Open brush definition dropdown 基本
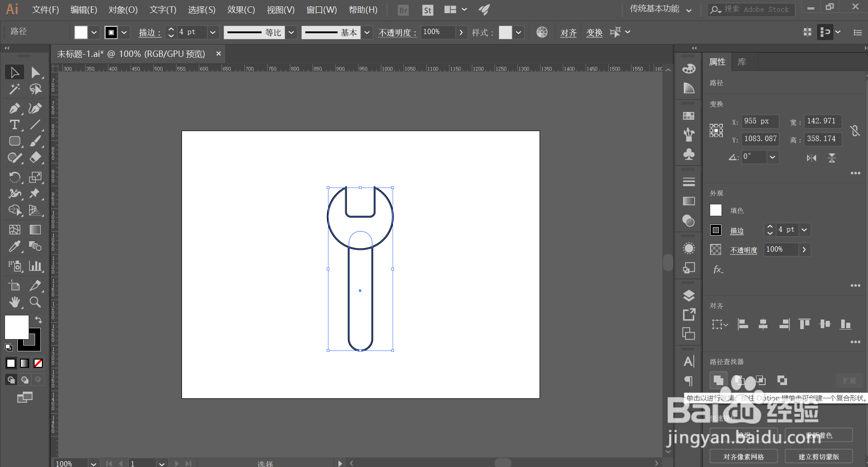This screenshot has width=868, height=467. [367, 32]
